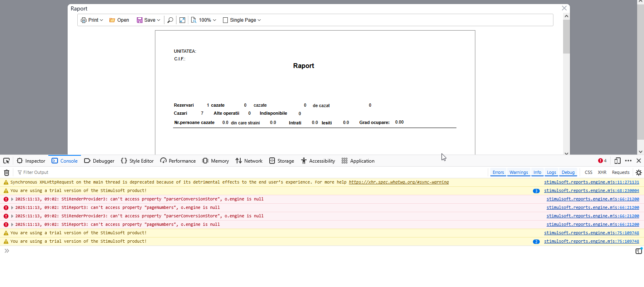Enable the XHR filter in console
Viewport: 644px width, 287px height.
(602, 172)
